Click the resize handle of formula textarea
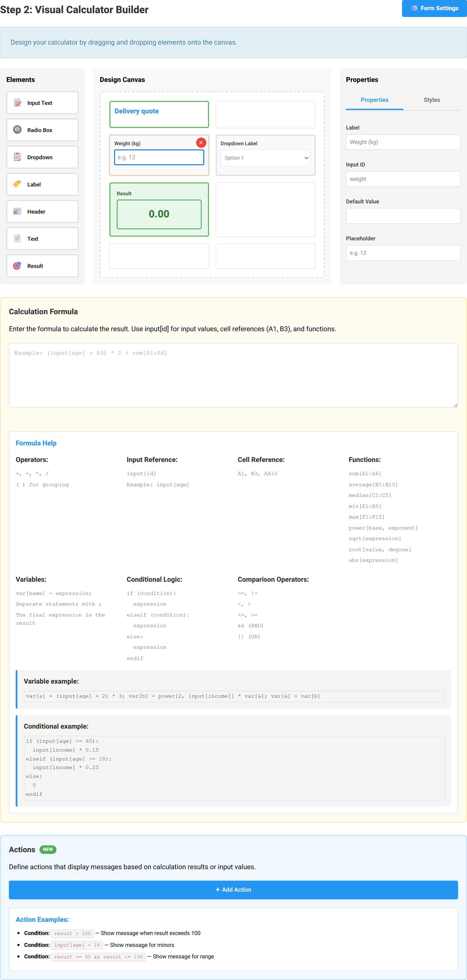 coord(455,405)
